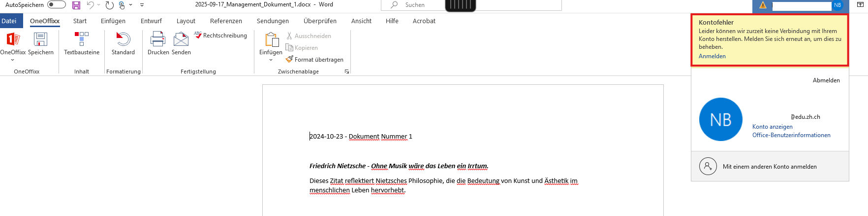Viewport: 868px width, 216px height.
Task: Toggle the AutoSpeichern switch
Action: pyautogui.click(x=57, y=5)
